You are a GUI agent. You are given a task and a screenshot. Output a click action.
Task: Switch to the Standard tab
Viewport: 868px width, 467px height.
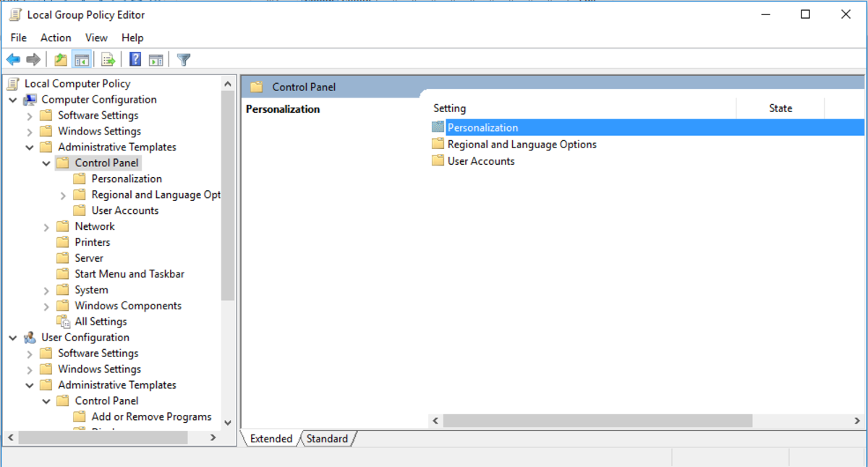pos(327,439)
